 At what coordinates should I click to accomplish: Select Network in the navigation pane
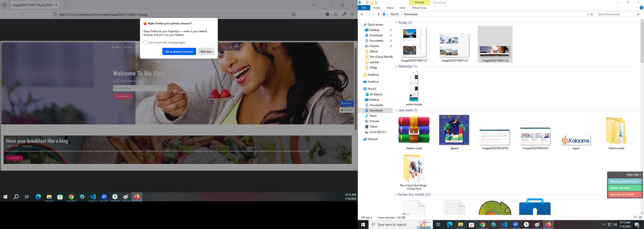pyautogui.click(x=373, y=139)
